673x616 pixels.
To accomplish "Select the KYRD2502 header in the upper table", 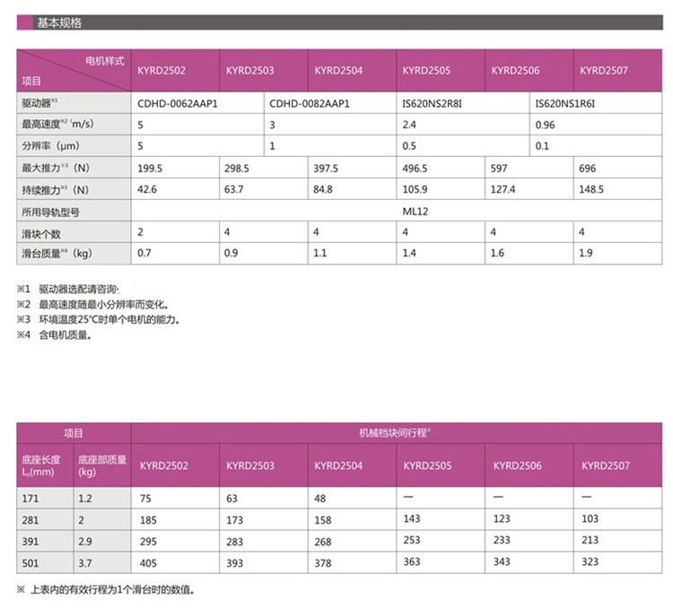I will pyautogui.click(x=162, y=70).
